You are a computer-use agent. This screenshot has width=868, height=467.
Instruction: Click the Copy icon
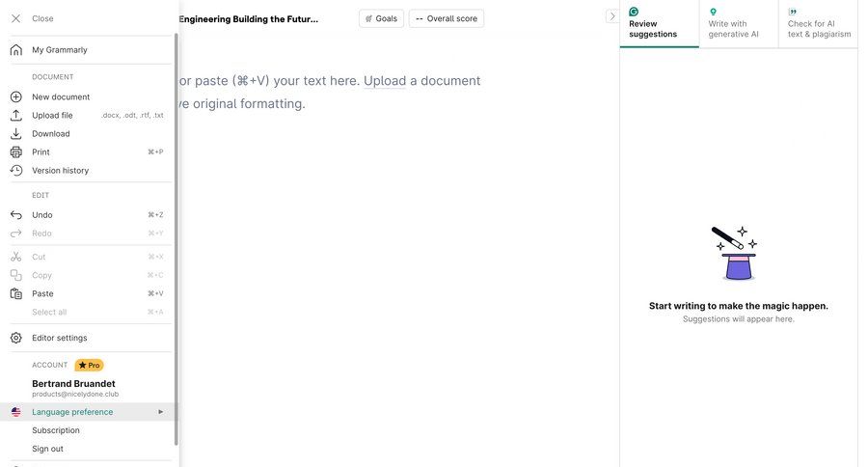click(x=16, y=275)
